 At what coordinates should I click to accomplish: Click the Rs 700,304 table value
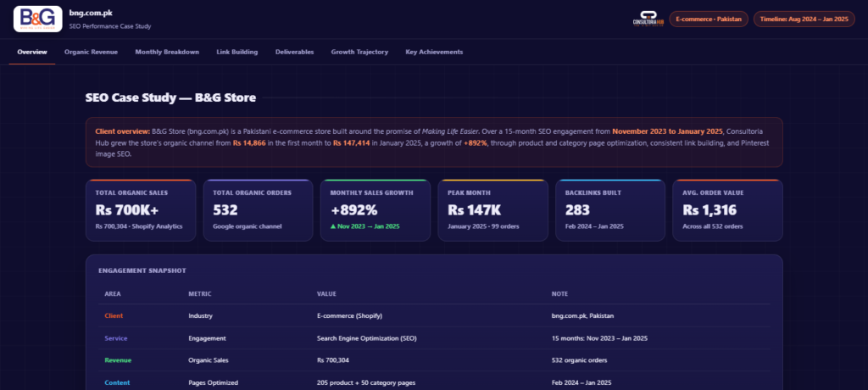332,360
